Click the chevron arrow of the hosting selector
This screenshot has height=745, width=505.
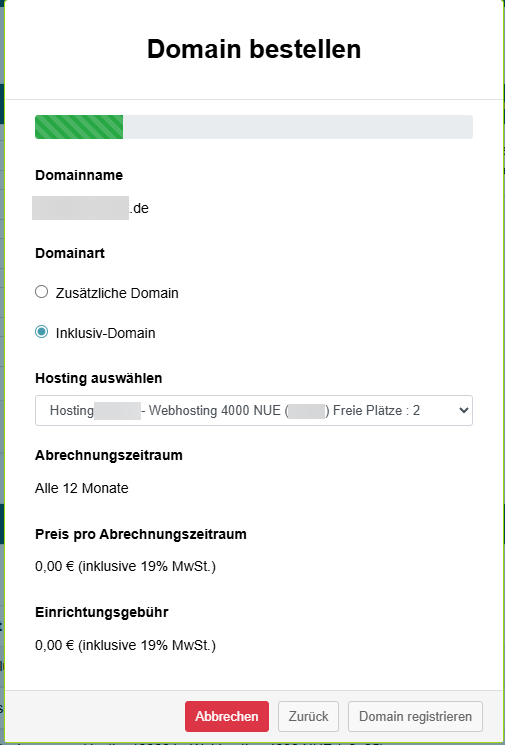[x=464, y=410]
